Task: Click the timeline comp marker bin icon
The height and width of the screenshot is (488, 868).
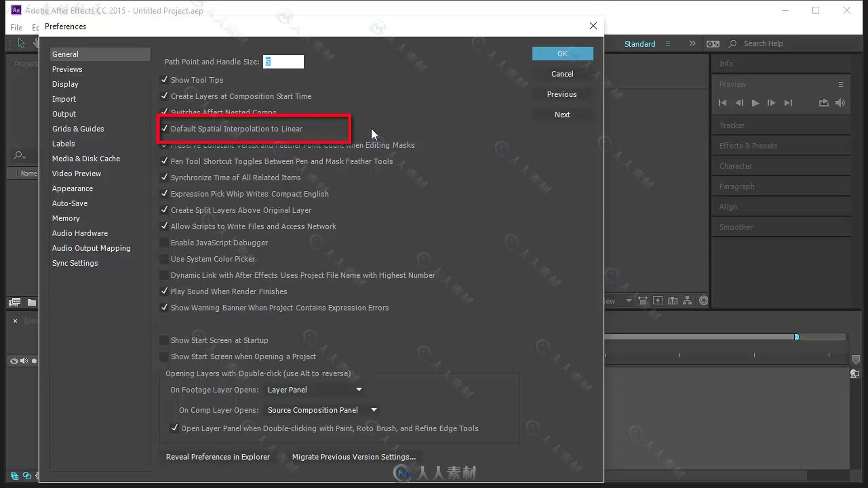Action: point(856,360)
